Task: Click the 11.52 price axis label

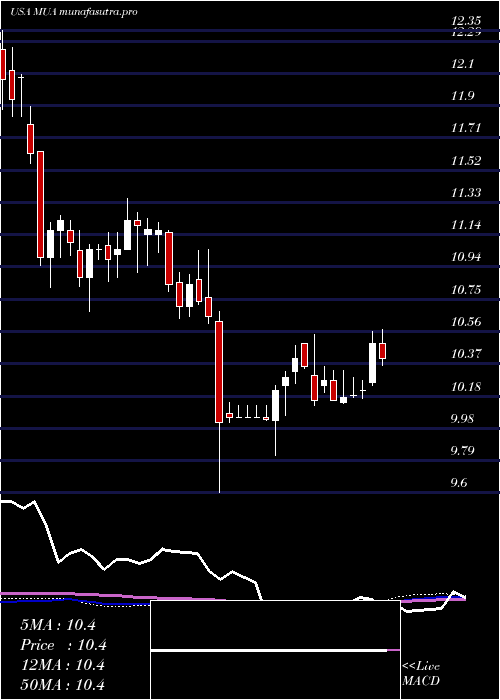Action: point(466,161)
